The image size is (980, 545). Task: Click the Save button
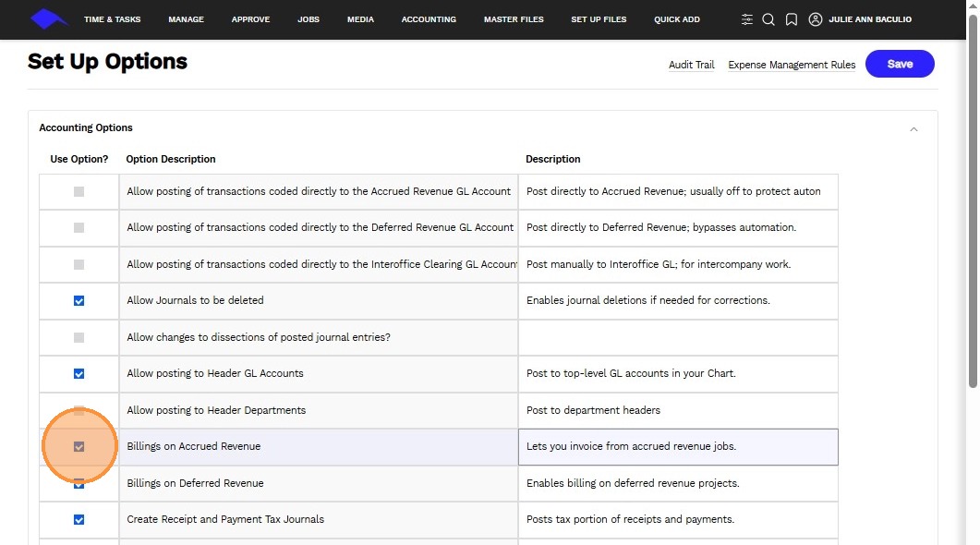[x=900, y=64]
